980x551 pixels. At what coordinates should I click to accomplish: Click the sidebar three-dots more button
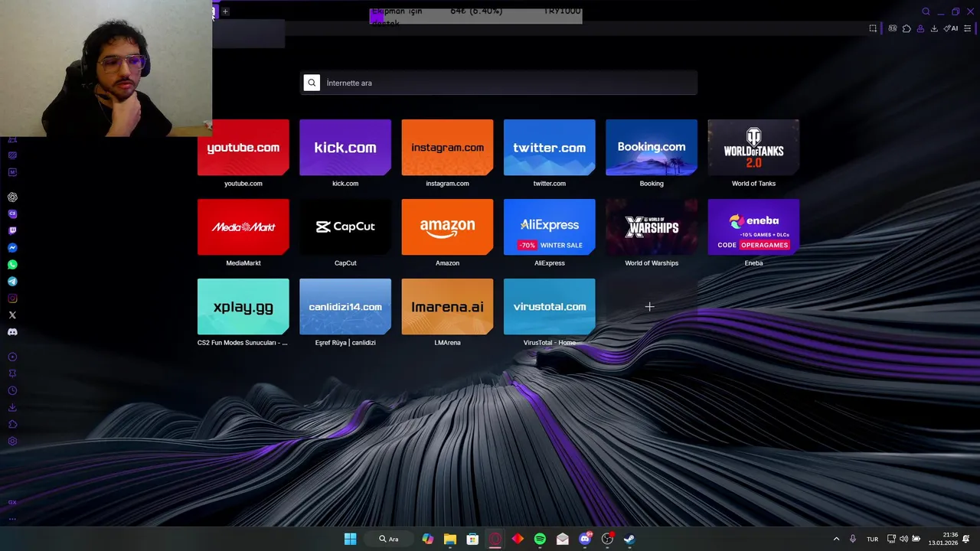tap(12, 519)
